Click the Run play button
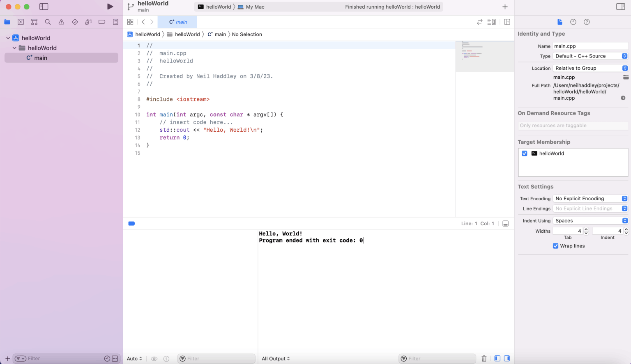Image resolution: width=631 pixels, height=364 pixels. pyautogui.click(x=110, y=7)
